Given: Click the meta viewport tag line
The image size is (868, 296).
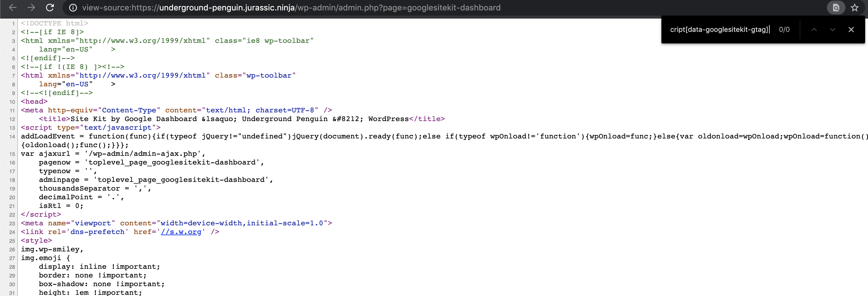Looking at the screenshot, I should point(176,223).
